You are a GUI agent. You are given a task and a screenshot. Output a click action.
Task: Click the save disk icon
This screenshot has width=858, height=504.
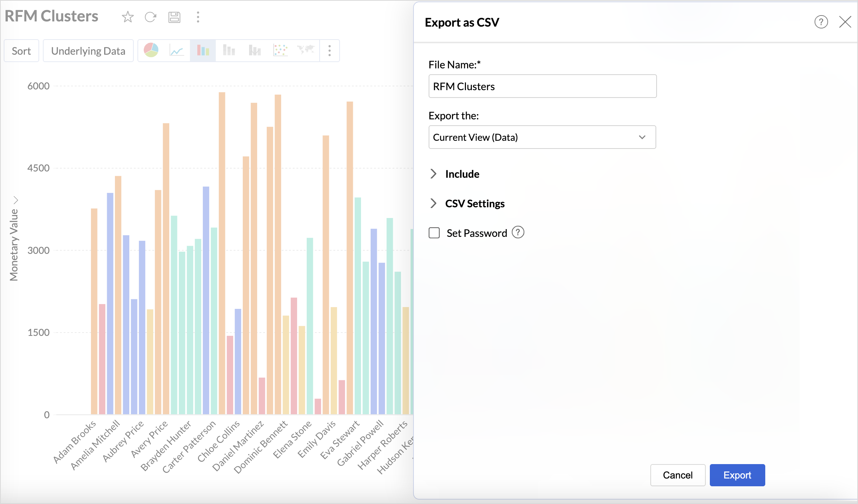174,17
